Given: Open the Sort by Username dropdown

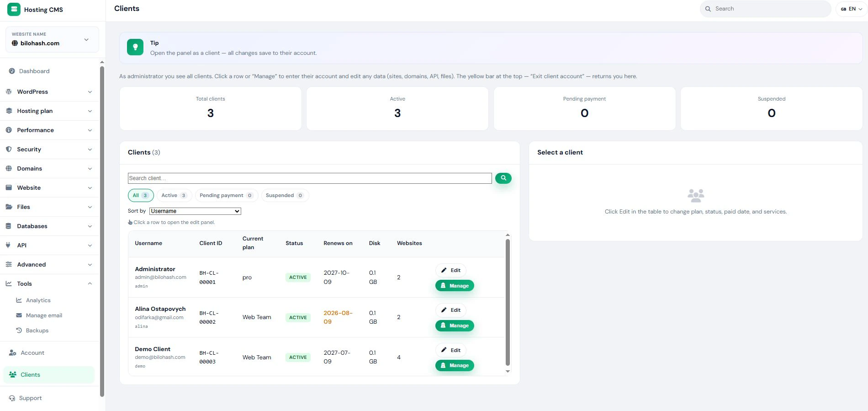Looking at the screenshot, I should (x=195, y=211).
